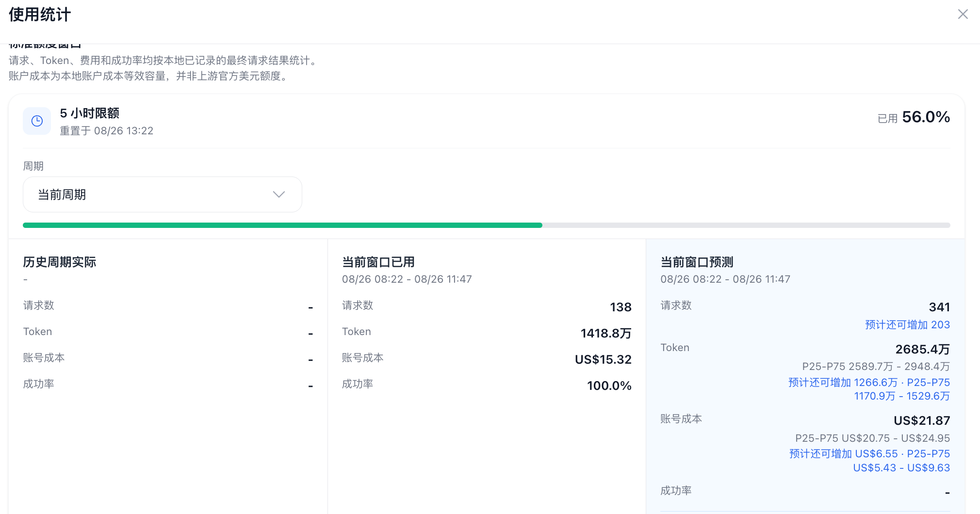Viewport: 980px width, 514px height.
Task: Click the chevron arrow in 周期 selector
Action: coord(279,194)
